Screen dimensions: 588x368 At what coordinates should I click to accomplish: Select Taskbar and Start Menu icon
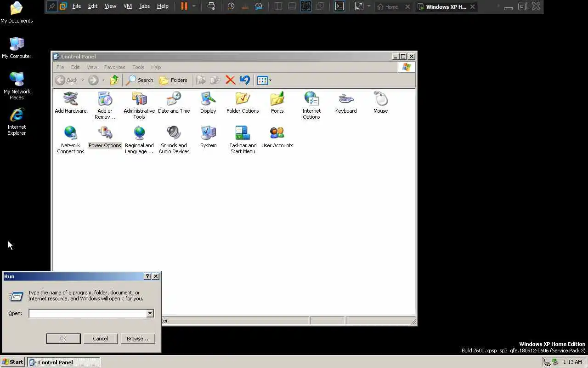click(243, 140)
